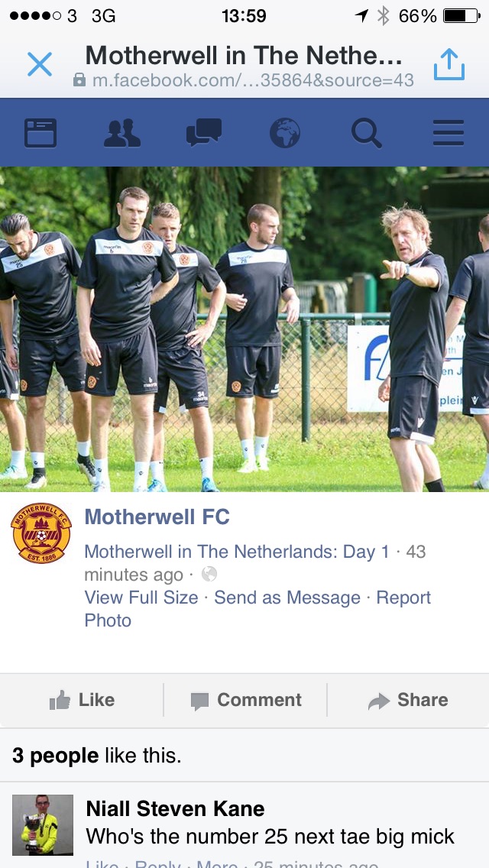Tap the public audience globe icon
Viewport: 489px width, 868px height.
(x=209, y=574)
